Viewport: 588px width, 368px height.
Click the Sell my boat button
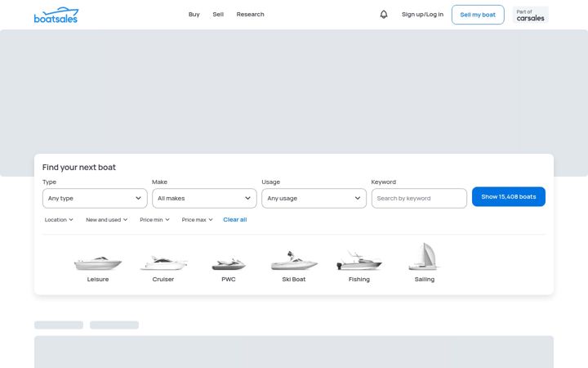tap(478, 15)
